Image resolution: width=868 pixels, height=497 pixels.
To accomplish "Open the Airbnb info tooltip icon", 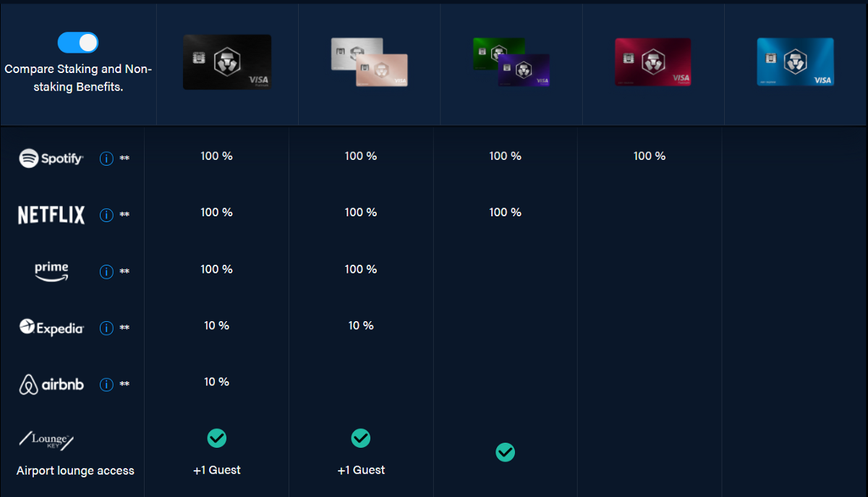I will (x=106, y=384).
